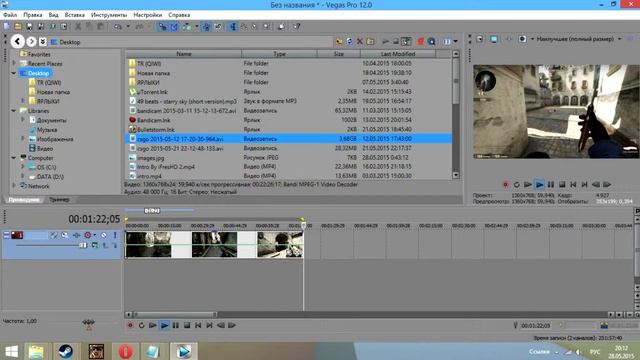Viewport: 640px width, 360px height.
Task: Create a new project from main toolbar
Action: (7, 27)
